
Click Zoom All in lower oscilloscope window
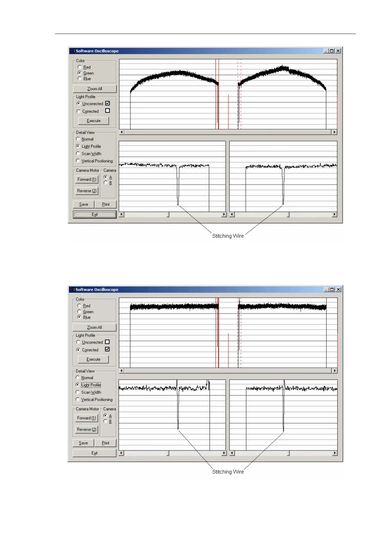tap(95, 327)
